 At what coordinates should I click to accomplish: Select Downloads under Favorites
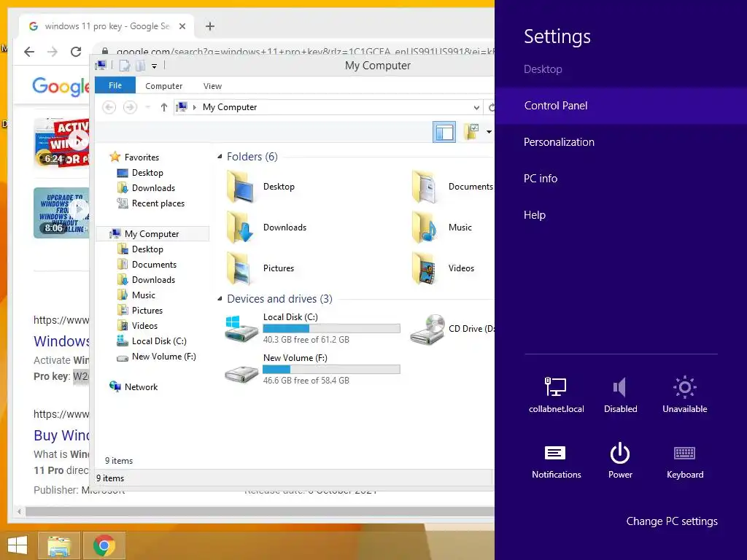146,187
